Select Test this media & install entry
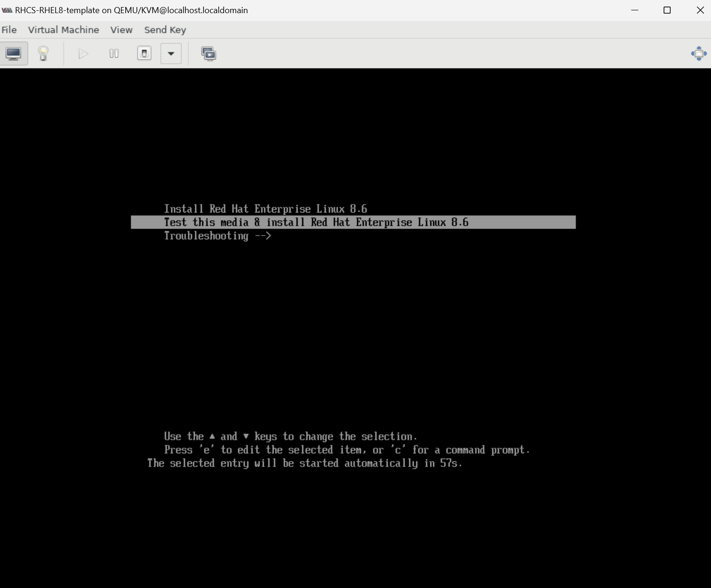This screenshot has width=711, height=588. click(x=353, y=222)
